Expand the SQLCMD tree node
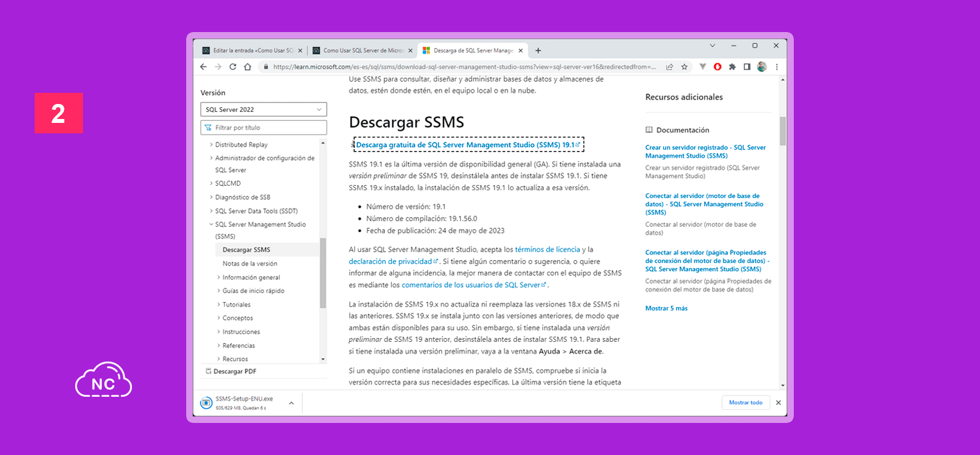The image size is (980, 455). (x=211, y=184)
